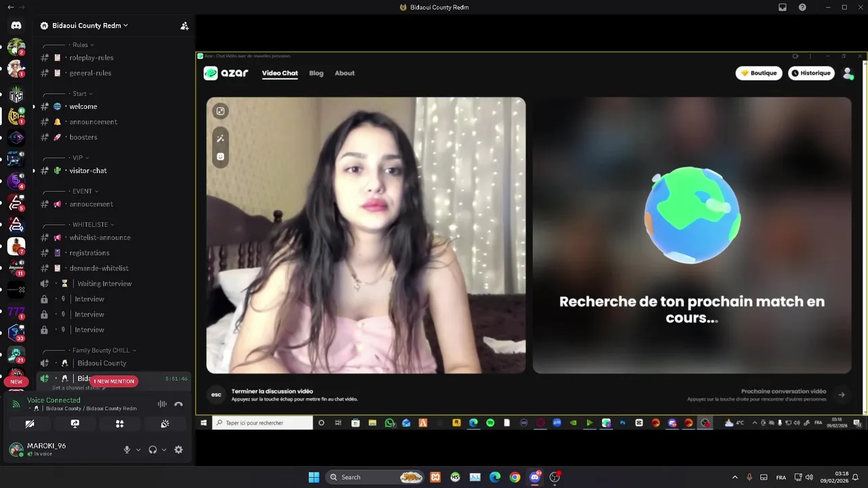
Task: Open microphone input options arrow
Action: coord(138,449)
